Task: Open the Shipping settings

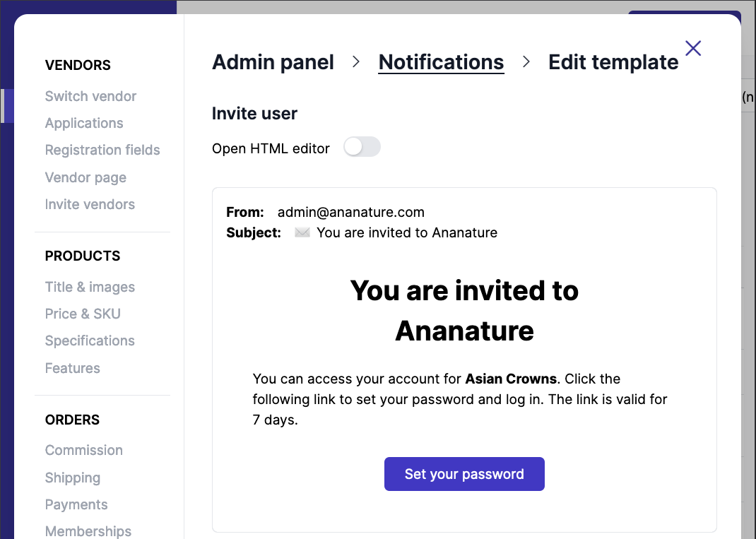Action: [x=73, y=478]
